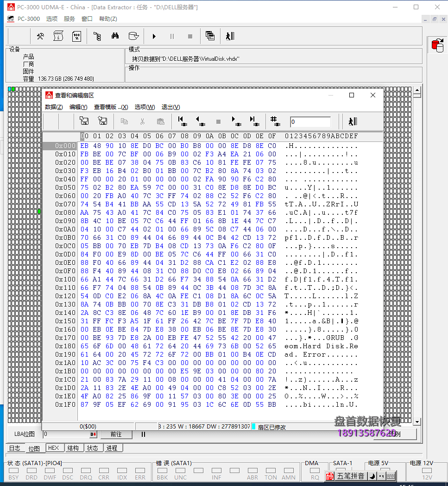This screenshot has width=448, height=486.
Task: Open the 窗口 menu
Action: tap(87, 19)
